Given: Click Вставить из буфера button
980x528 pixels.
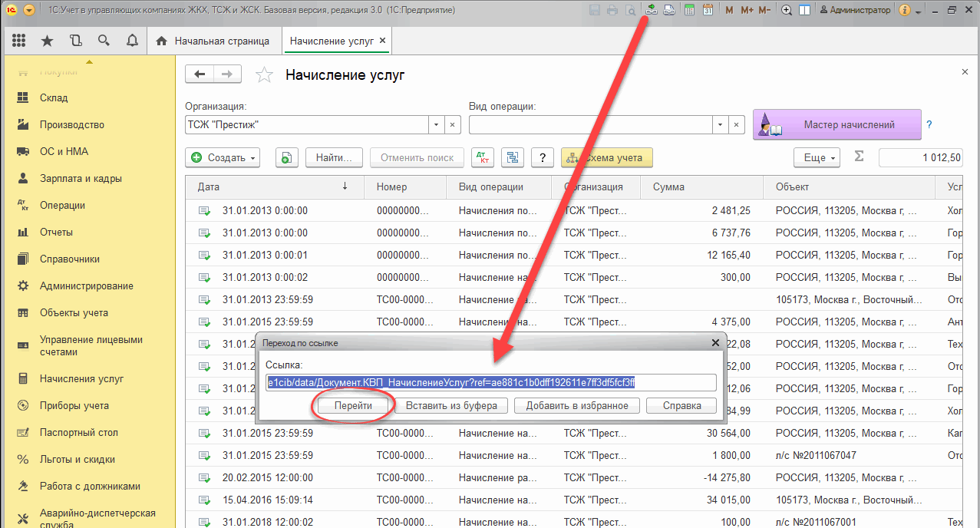Looking at the screenshot, I should (451, 405).
